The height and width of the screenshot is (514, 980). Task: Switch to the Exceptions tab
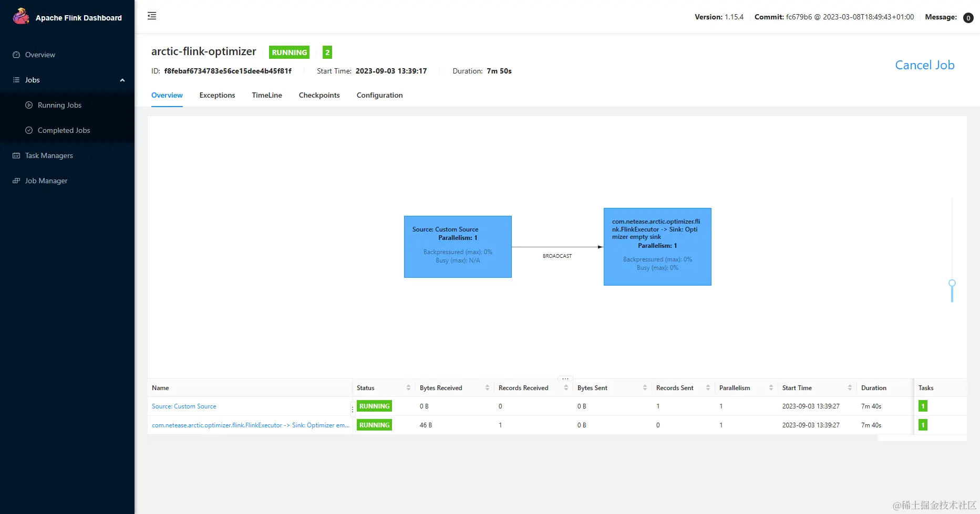(217, 95)
